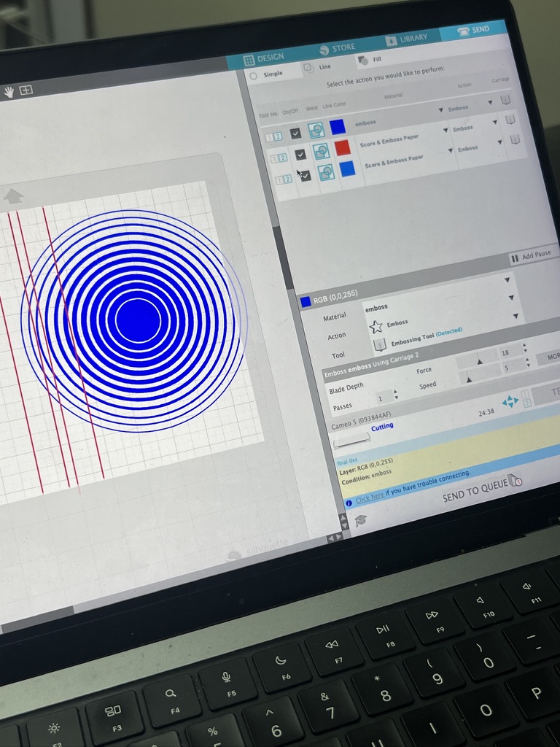Image resolution: width=560 pixels, height=747 pixels.
Task: Increase the Passes stepper value
Action: point(395,392)
